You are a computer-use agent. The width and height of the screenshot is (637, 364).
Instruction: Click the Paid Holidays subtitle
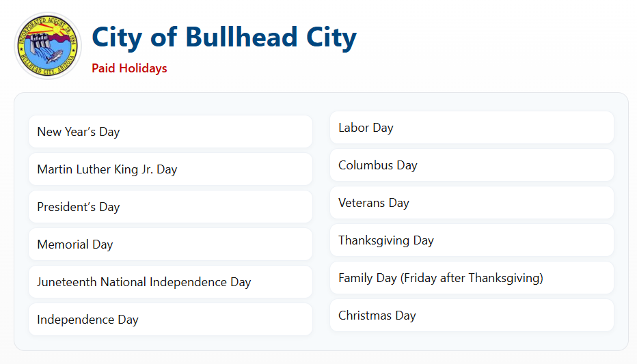point(129,68)
